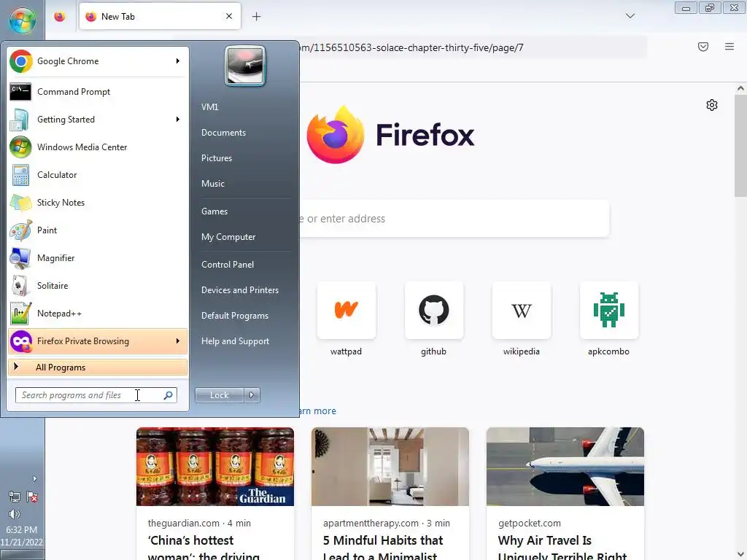This screenshot has height=560, width=747.
Task: Open Default Programs
Action: [235, 316]
